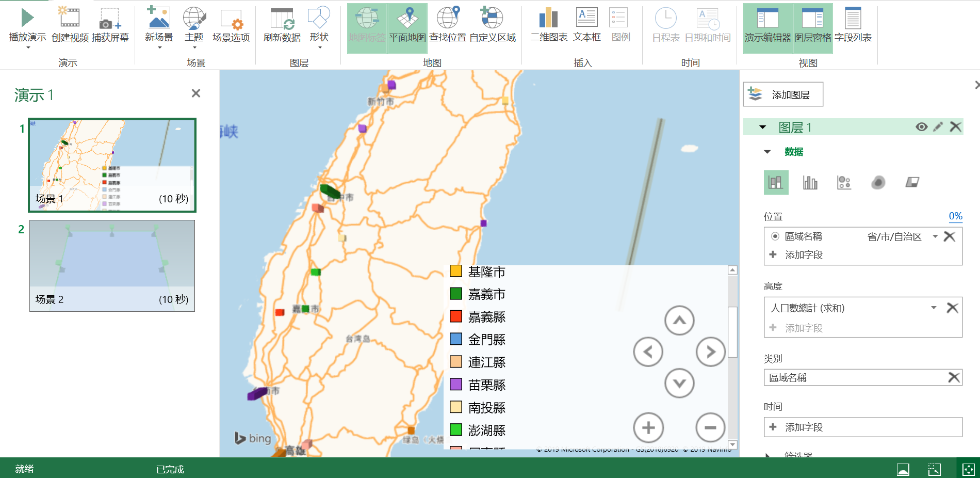Viewport: 980px width, 478px height.
Task: Remove the 人口數總計 height field
Action: pyautogui.click(x=952, y=308)
